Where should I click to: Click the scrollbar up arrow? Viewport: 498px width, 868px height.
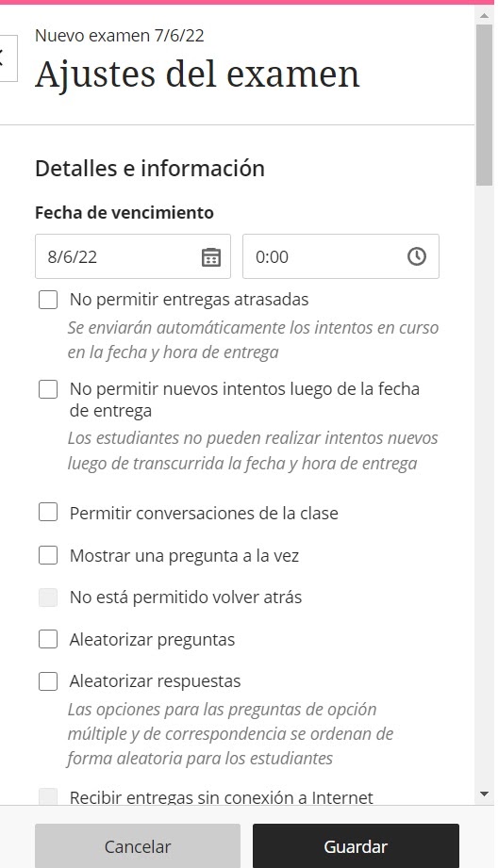pyautogui.click(x=484, y=15)
